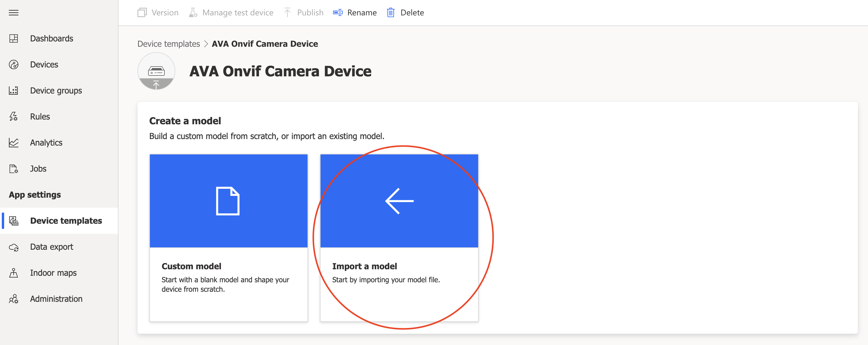Select the Delete toolbar option
868x345 pixels.
406,12
